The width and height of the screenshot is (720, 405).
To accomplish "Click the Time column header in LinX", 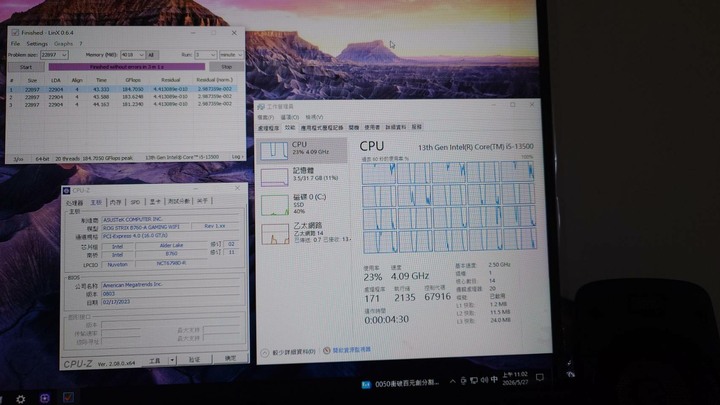I will tap(101, 80).
